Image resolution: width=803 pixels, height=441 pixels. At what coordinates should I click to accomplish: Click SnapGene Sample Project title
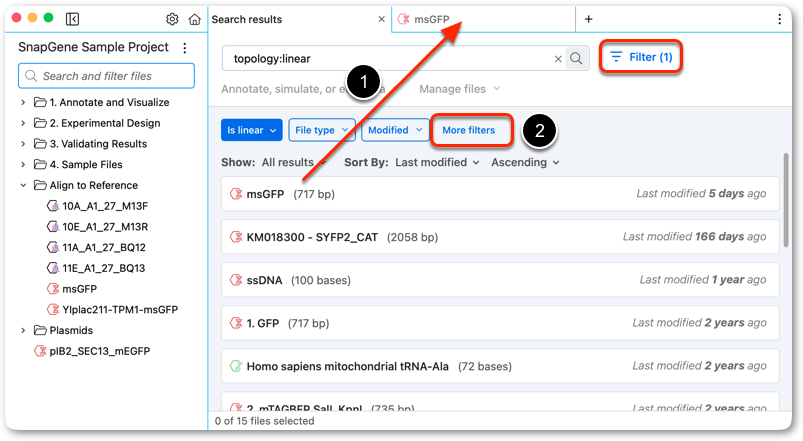click(x=93, y=47)
